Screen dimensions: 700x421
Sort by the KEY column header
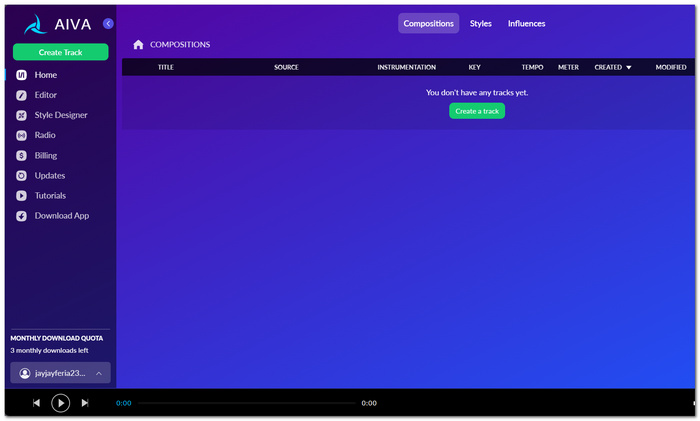[x=474, y=67]
